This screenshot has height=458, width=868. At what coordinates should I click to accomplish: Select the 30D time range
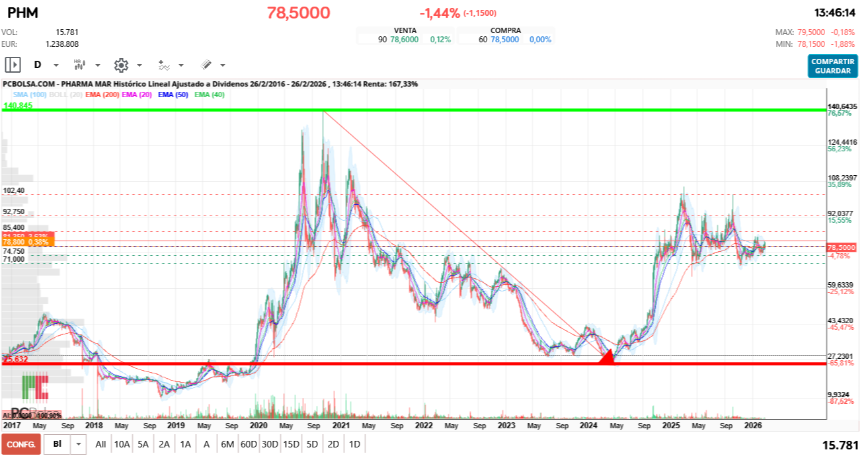pyautogui.click(x=270, y=445)
